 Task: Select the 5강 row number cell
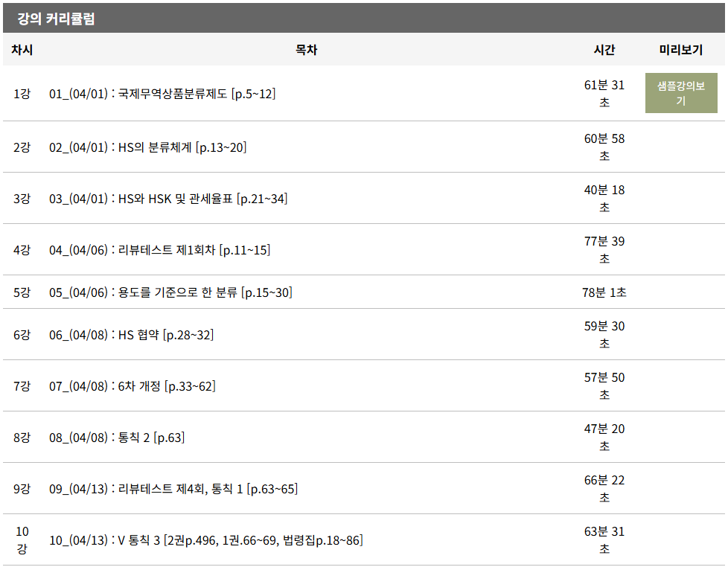coord(22,292)
